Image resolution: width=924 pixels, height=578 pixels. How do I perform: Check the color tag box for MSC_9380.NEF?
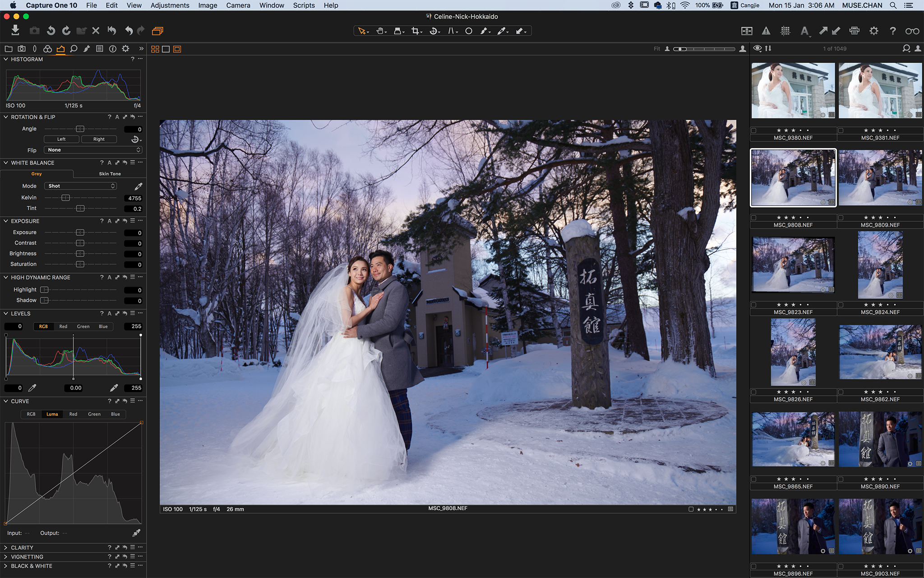point(753,131)
